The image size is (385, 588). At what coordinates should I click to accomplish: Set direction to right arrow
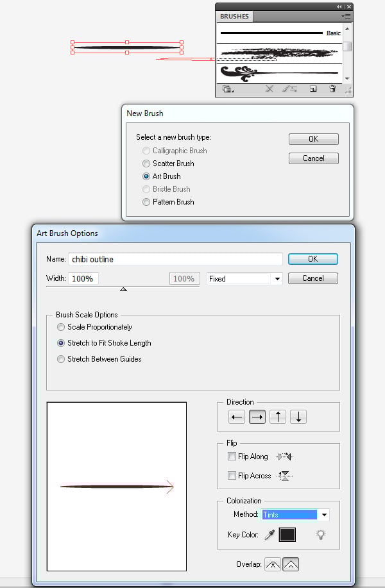(257, 417)
